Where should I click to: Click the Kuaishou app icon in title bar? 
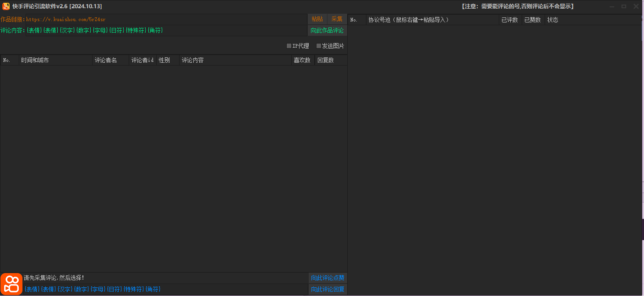point(6,6)
